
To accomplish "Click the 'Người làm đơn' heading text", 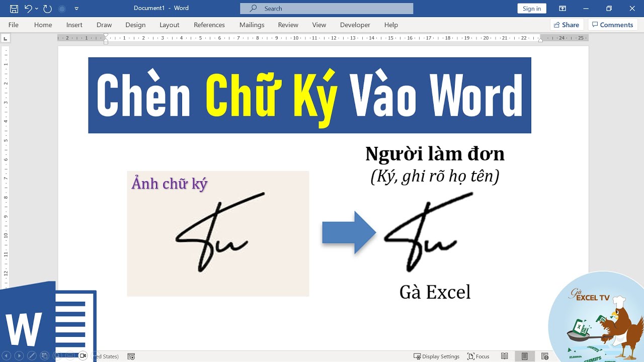I will (x=435, y=154).
